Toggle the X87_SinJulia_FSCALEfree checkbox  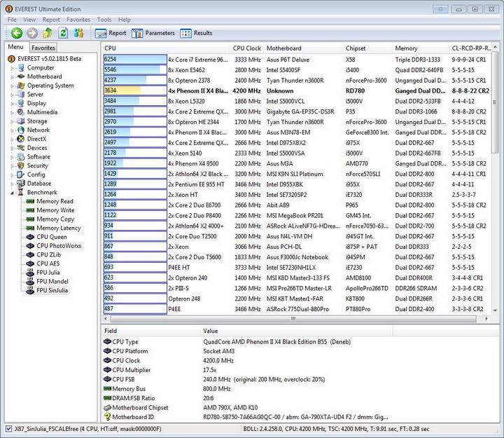click(8, 429)
